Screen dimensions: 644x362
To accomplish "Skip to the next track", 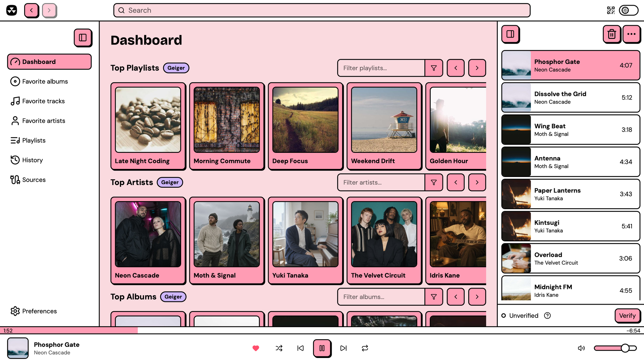I will tap(343, 348).
